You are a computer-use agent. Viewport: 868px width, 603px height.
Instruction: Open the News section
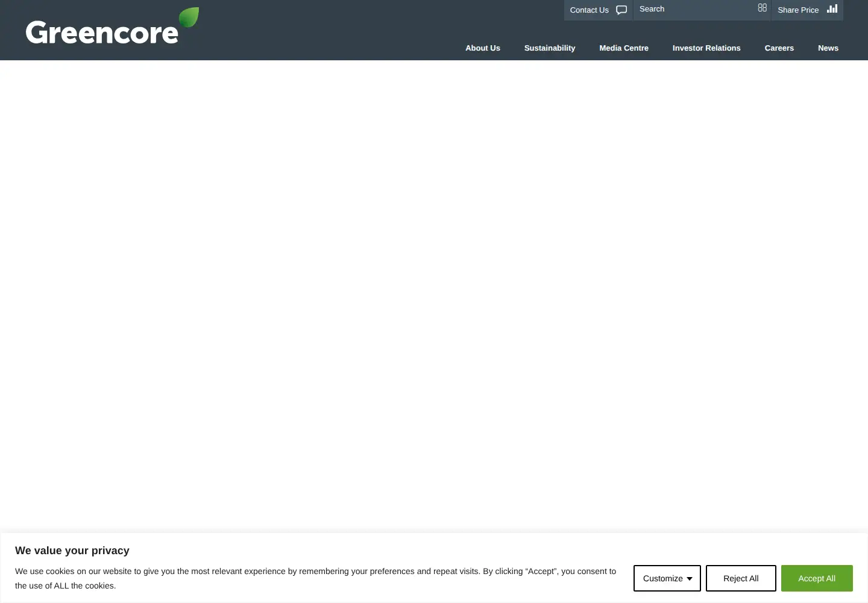(828, 48)
